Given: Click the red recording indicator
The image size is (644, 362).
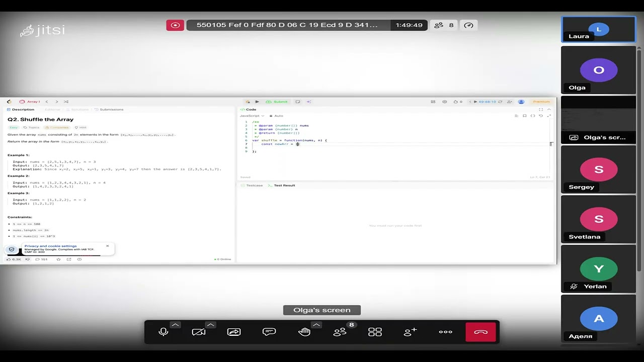Looking at the screenshot, I should click(x=175, y=25).
